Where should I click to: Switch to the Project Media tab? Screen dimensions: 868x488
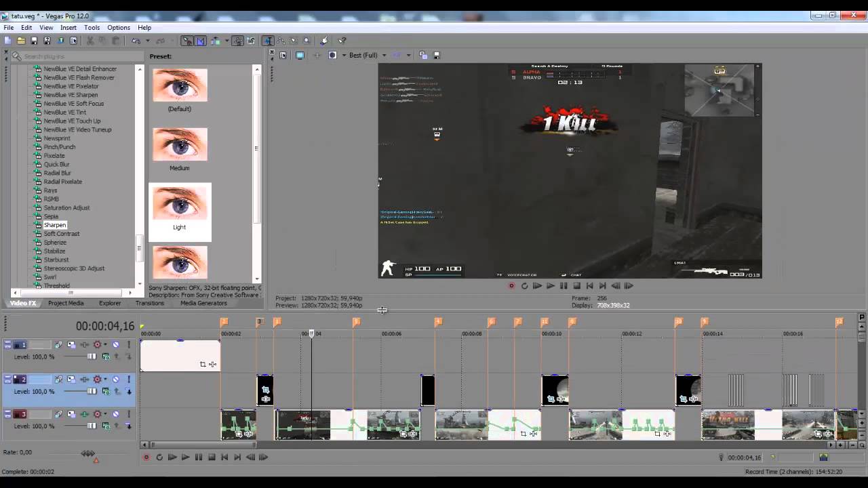coord(66,303)
